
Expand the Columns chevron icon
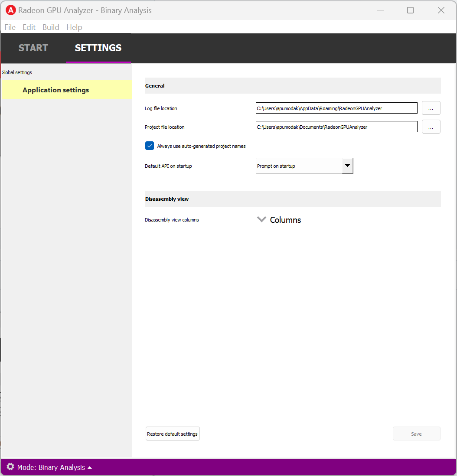pyautogui.click(x=261, y=219)
